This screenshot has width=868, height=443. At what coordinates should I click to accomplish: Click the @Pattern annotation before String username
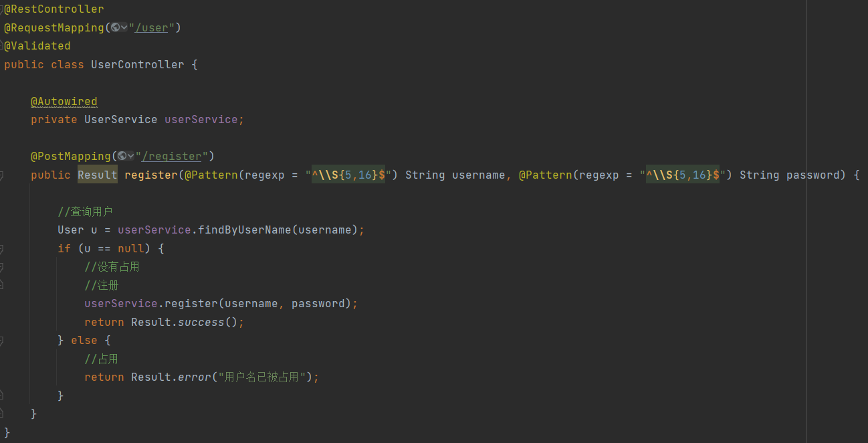[x=211, y=175]
